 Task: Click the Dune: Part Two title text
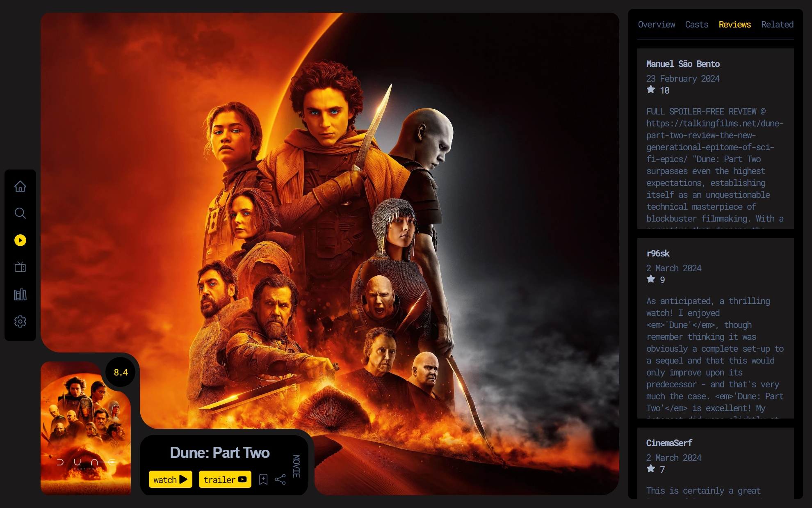(220, 453)
